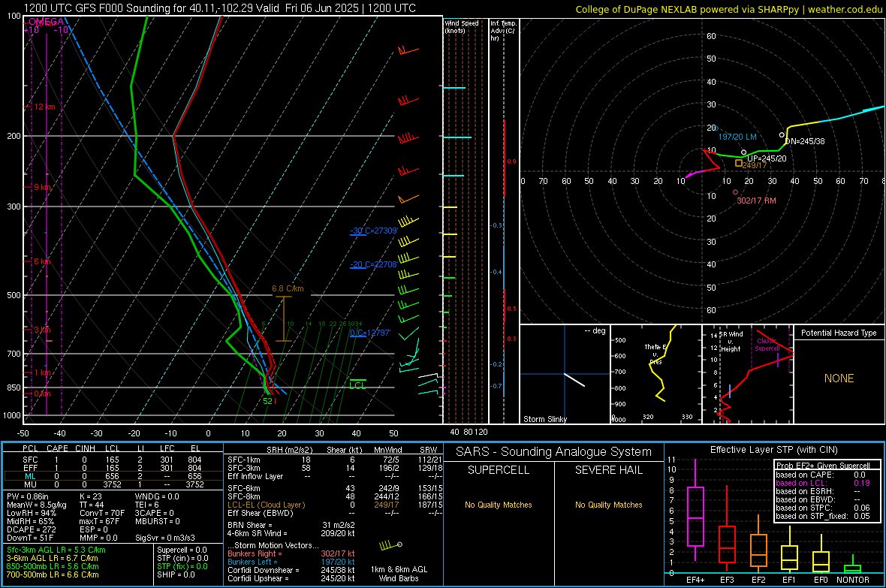
Task: Click the K = 23 index value
Action: click(x=90, y=496)
